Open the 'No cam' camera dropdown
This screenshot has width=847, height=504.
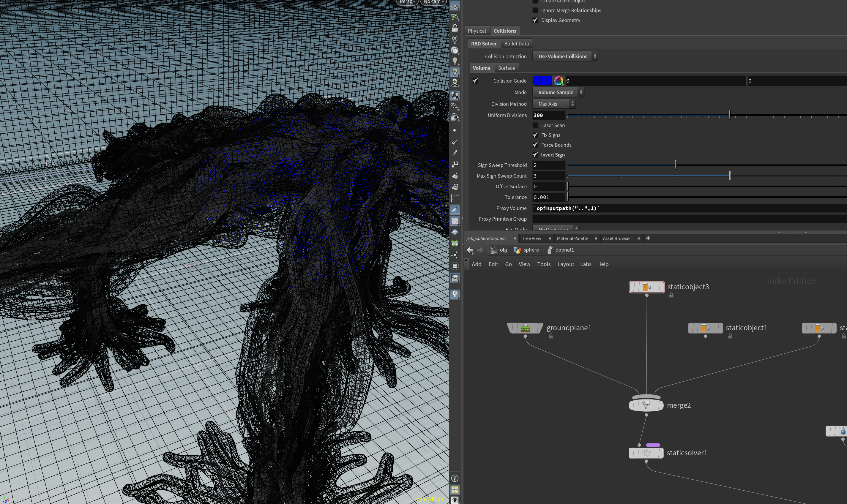coord(433,2)
